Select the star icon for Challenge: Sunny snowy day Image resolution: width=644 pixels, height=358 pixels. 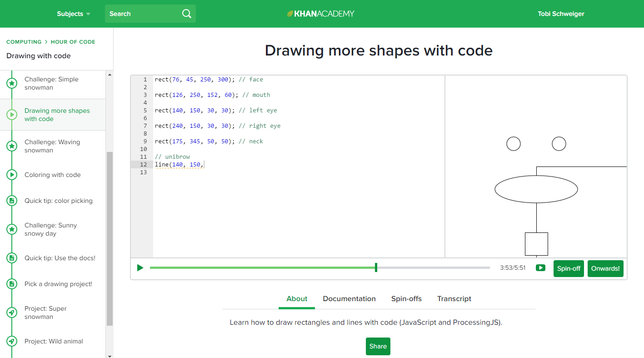(12, 229)
